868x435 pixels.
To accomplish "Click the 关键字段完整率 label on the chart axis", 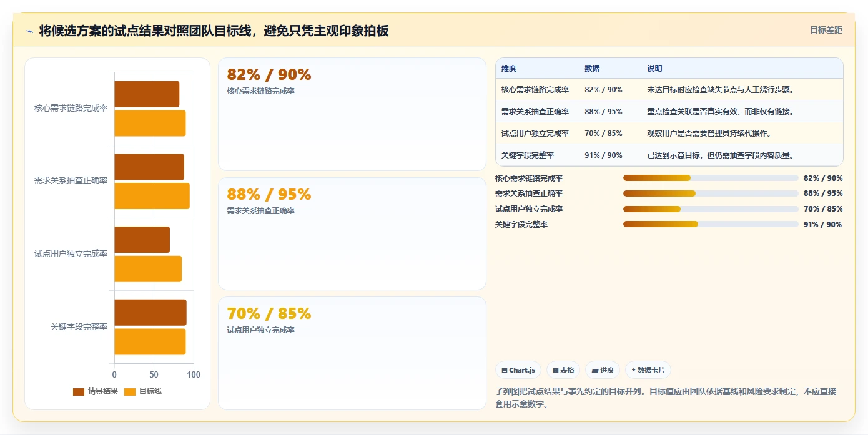I will point(79,327).
